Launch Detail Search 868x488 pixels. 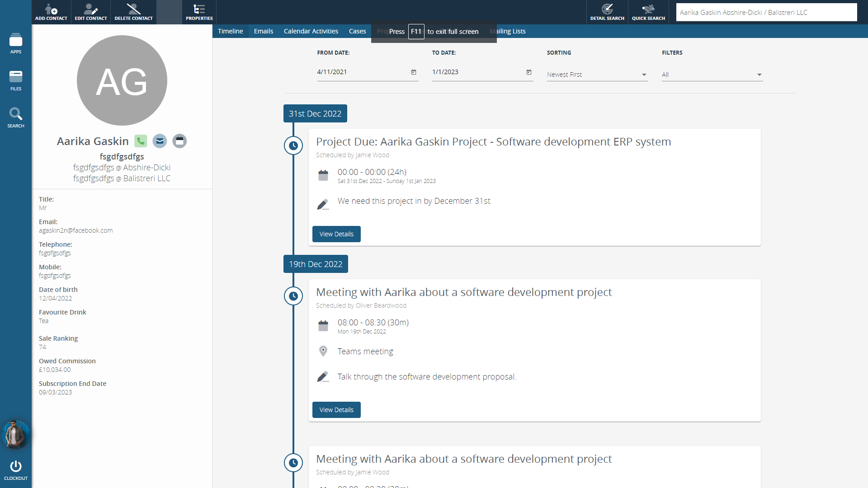click(607, 12)
